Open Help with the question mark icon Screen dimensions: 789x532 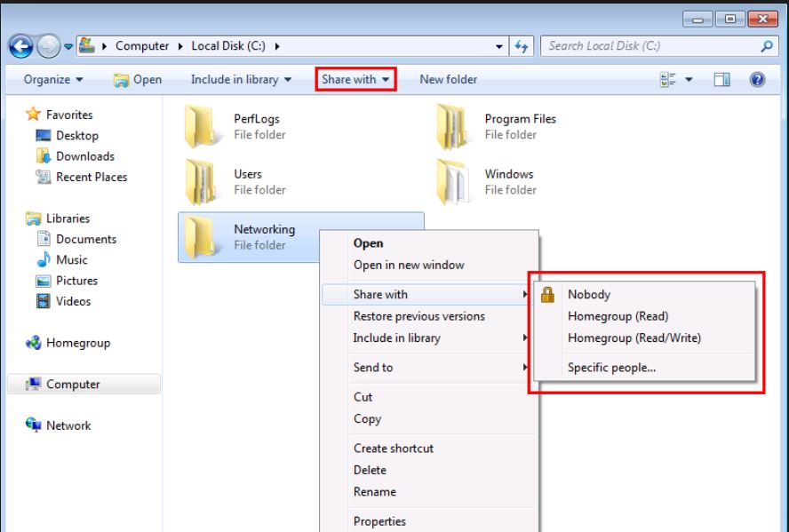(757, 79)
